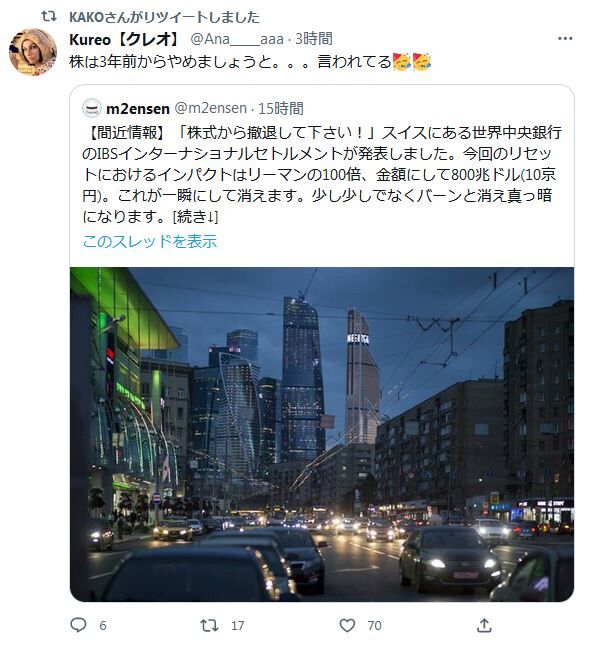
Task: Click the reply speech bubble icon
Action: click(x=78, y=625)
